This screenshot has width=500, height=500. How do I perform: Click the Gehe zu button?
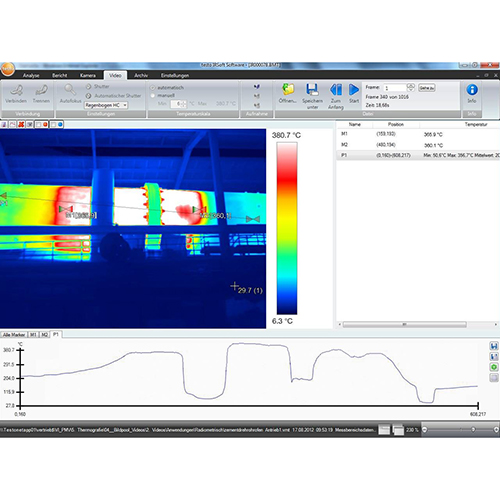click(x=427, y=88)
